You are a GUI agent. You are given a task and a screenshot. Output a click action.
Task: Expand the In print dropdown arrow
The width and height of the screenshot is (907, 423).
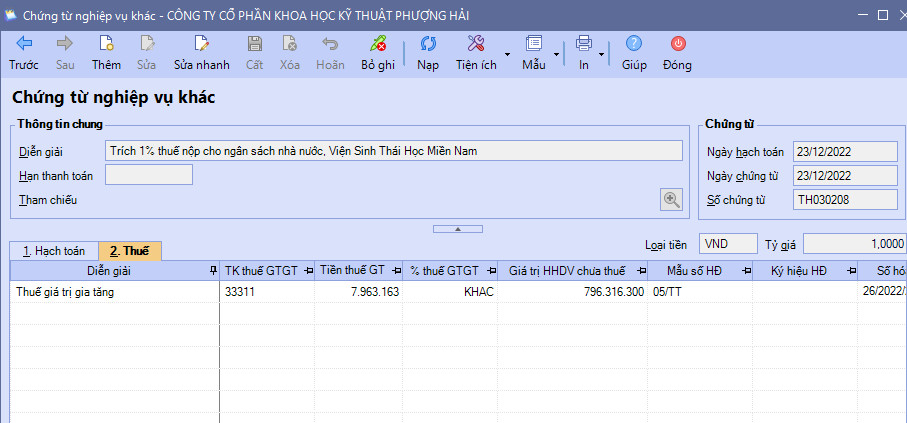[601, 54]
